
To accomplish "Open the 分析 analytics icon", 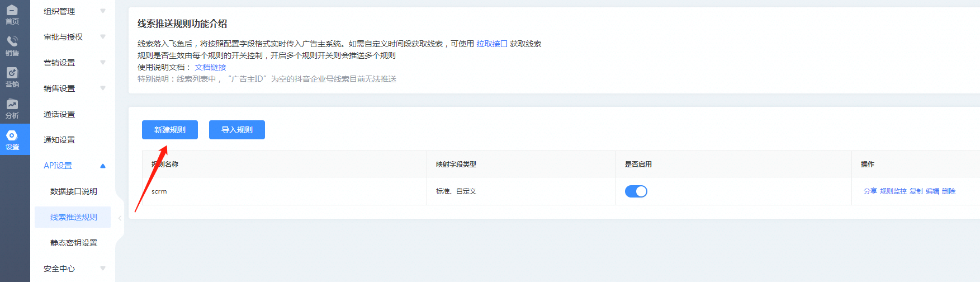I will [x=12, y=104].
